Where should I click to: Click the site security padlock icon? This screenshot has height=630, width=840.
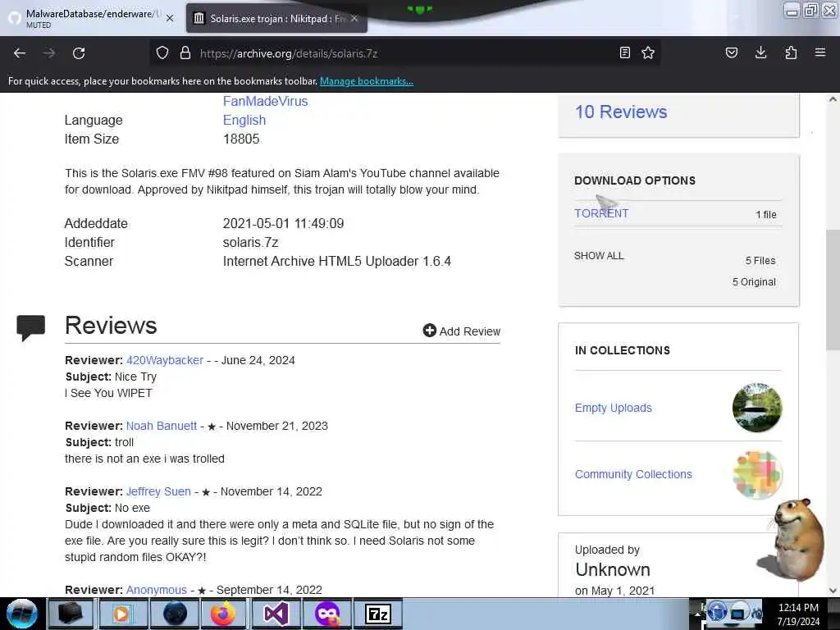click(185, 53)
